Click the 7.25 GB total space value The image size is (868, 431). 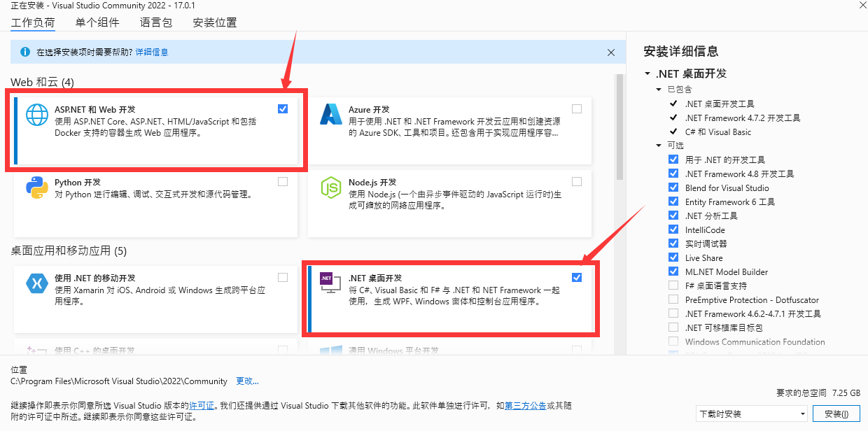(x=846, y=393)
